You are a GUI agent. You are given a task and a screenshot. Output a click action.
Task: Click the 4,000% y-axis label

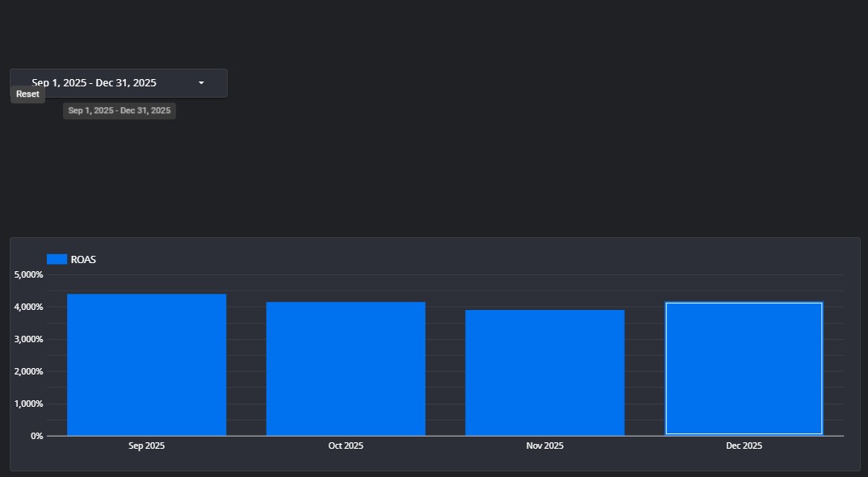coord(28,307)
